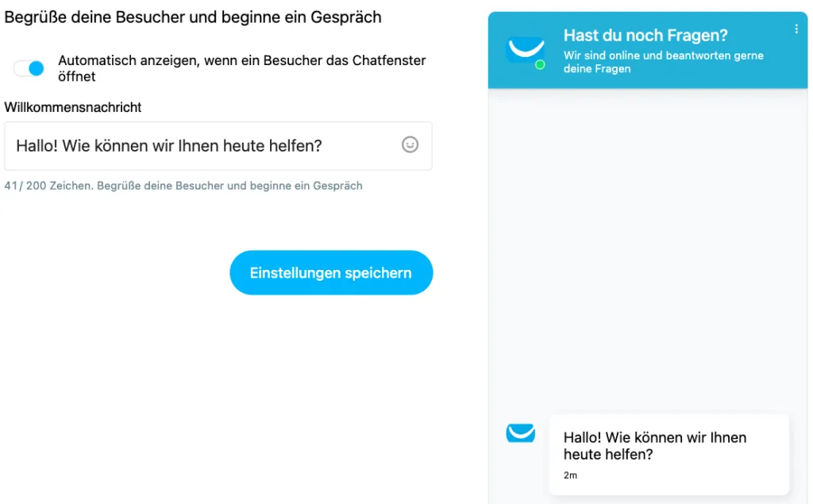The height and width of the screenshot is (504, 813).
Task: Click the Wir sind online subtitle text
Action: click(663, 62)
